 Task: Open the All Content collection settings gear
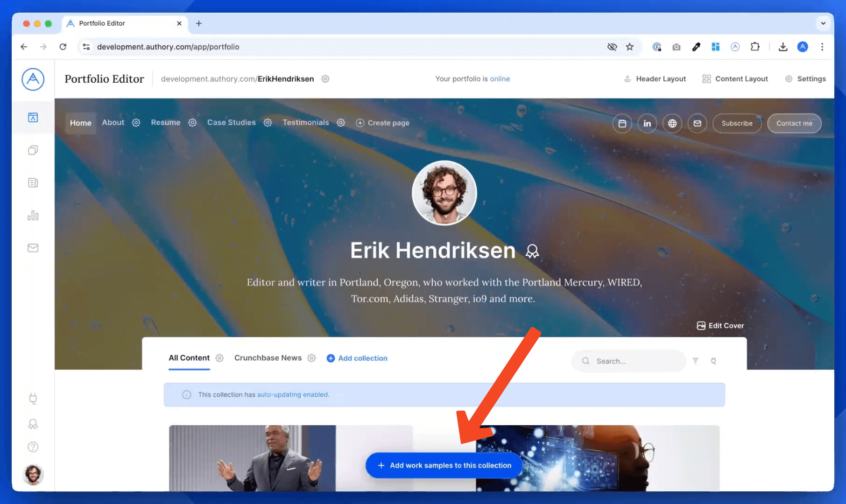[219, 358]
